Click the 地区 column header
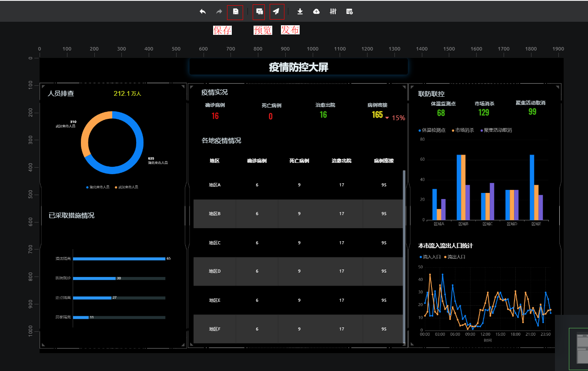Screen dimensions: 588x371 [214, 161]
